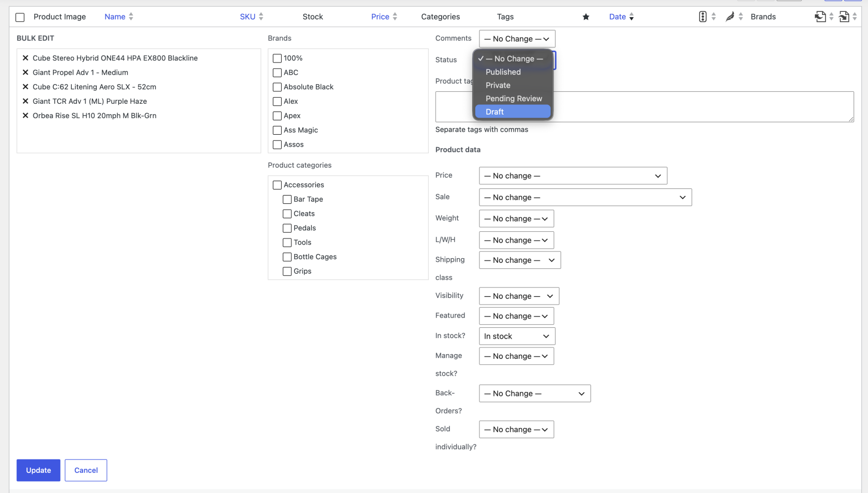Open the Sold individually dropdown

pos(517,430)
